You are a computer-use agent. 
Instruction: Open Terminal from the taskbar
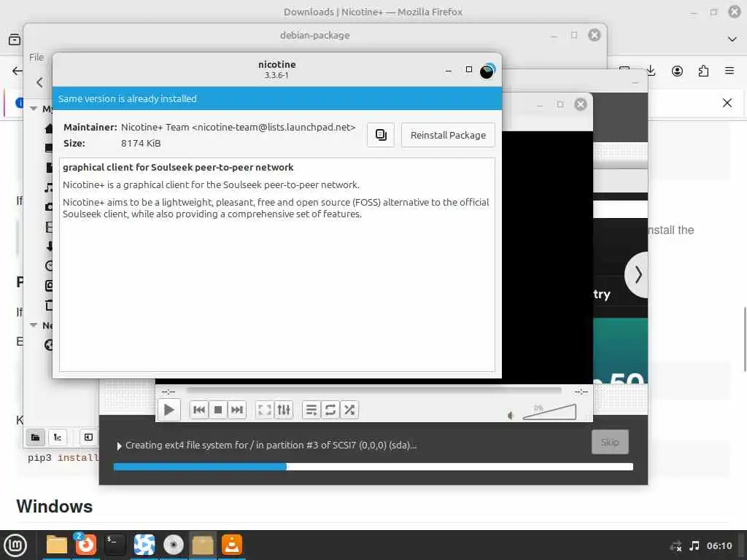click(115, 545)
